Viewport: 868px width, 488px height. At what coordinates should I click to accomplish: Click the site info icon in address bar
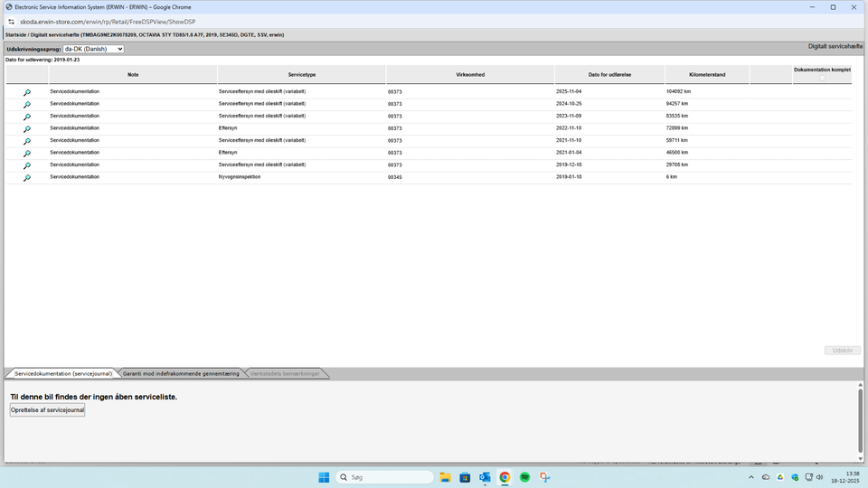coord(11,21)
